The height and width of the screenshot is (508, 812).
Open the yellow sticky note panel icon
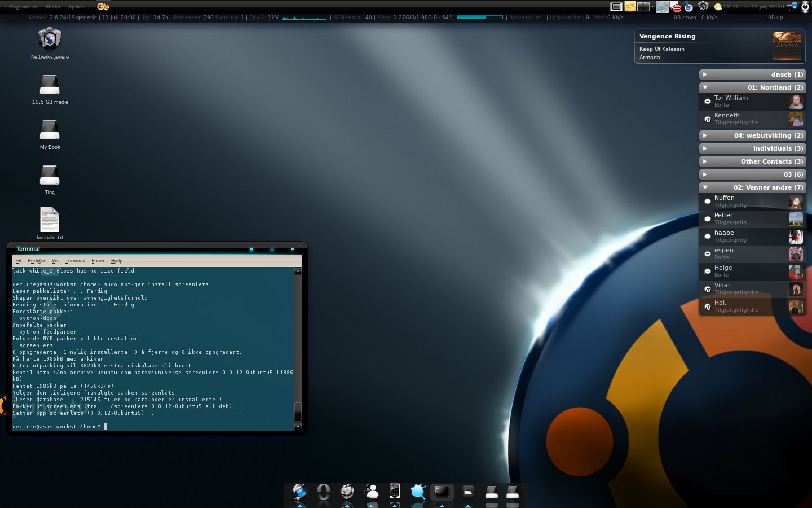tap(630, 7)
